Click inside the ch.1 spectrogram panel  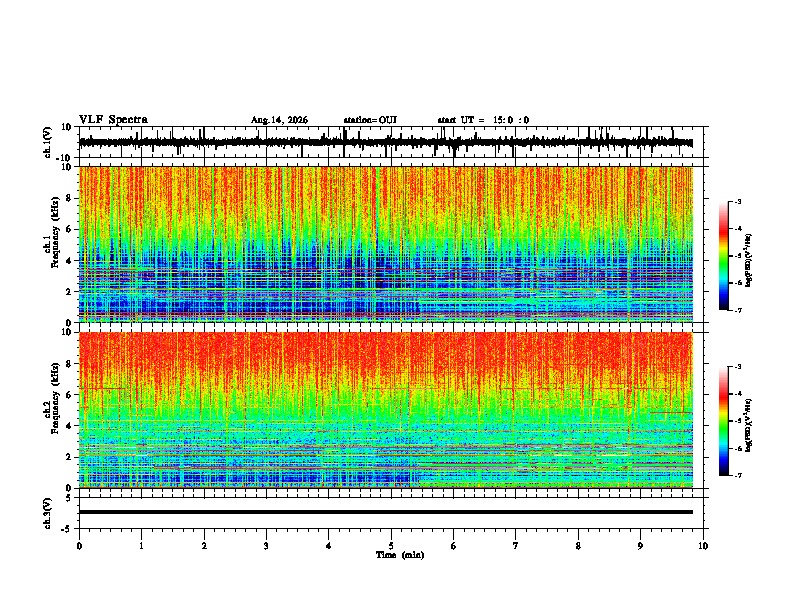click(x=386, y=244)
